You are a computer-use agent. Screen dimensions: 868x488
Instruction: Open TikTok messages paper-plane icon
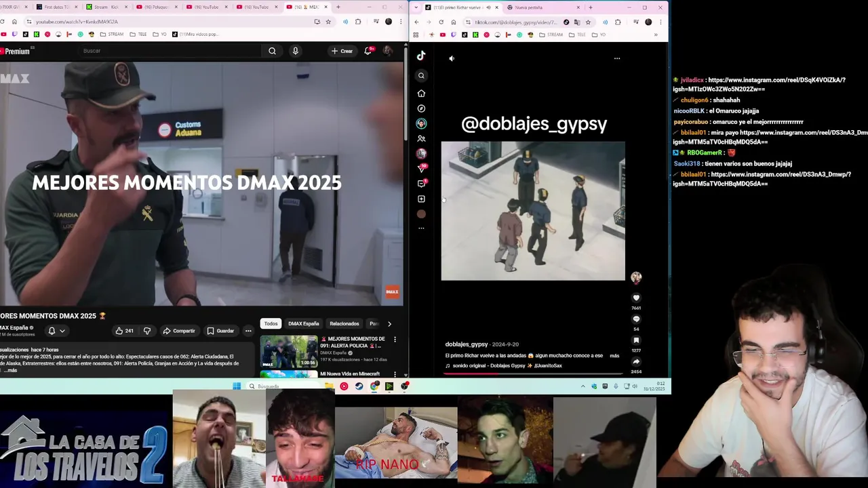pos(421,168)
